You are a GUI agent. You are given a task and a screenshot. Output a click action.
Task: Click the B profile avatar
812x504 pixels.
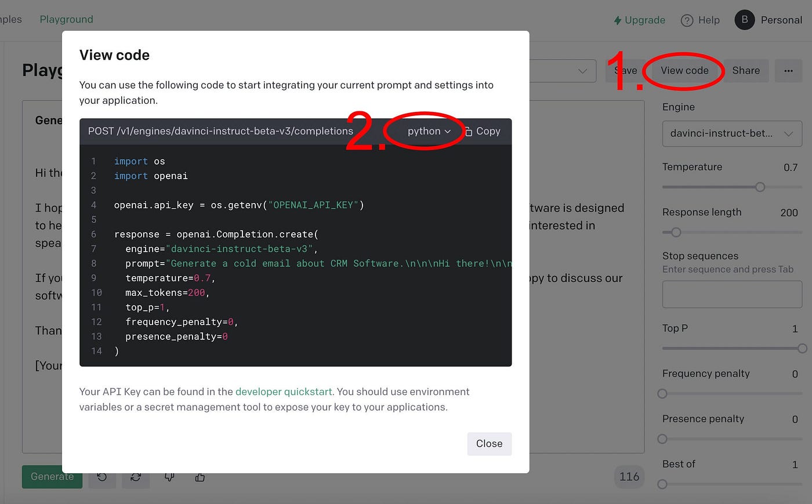tap(745, 20)
